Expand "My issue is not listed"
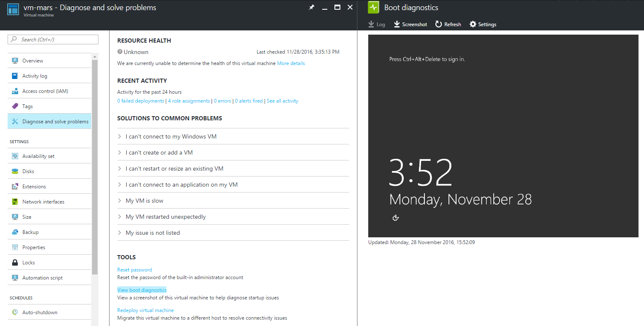 233,233
